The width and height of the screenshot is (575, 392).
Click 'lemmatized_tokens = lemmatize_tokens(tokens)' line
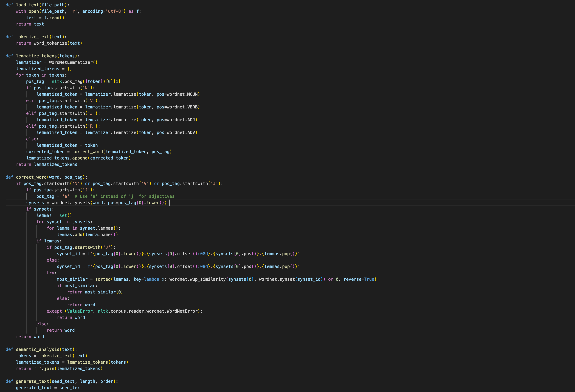72,362
